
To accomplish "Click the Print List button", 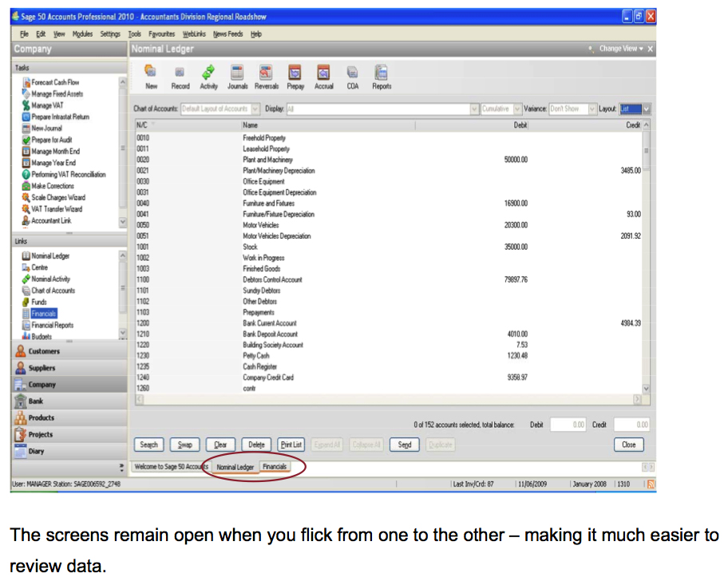I will tap(291, 445).
